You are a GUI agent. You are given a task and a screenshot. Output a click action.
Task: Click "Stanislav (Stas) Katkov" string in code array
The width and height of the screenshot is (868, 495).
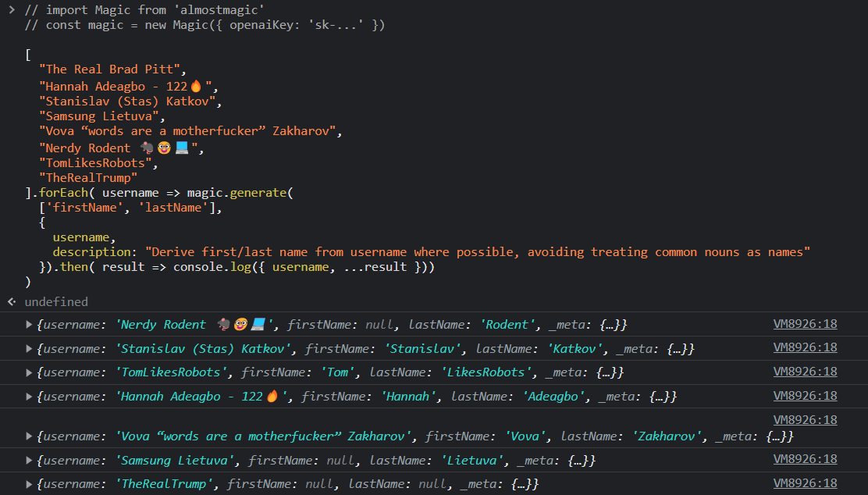click(x=127, y=101)
